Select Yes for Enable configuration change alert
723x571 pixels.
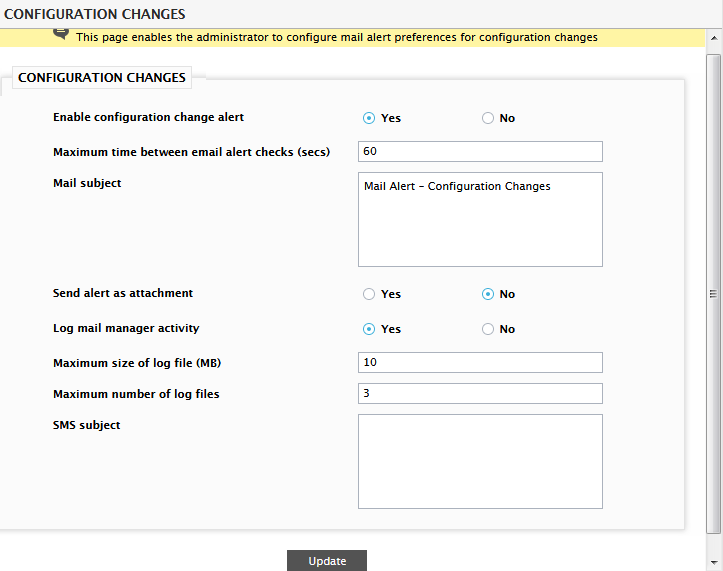[369, 118]
